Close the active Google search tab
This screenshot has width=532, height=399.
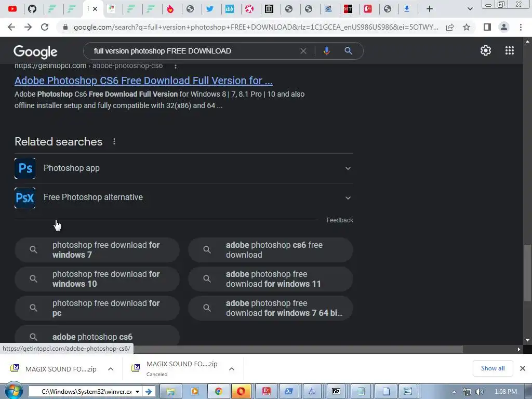tap(95, 9)
